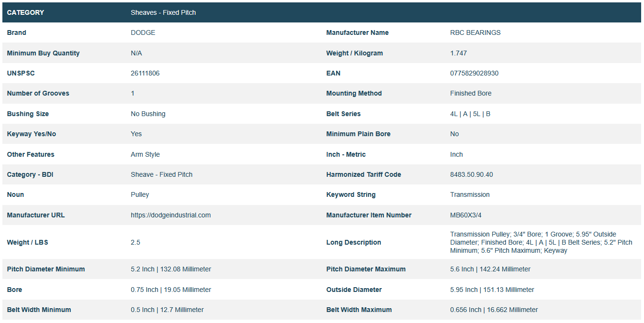This screenshot has width=644, height=323.
Task: Select the RBC BEARINGS manufacturer name
Action: (475, 32)
